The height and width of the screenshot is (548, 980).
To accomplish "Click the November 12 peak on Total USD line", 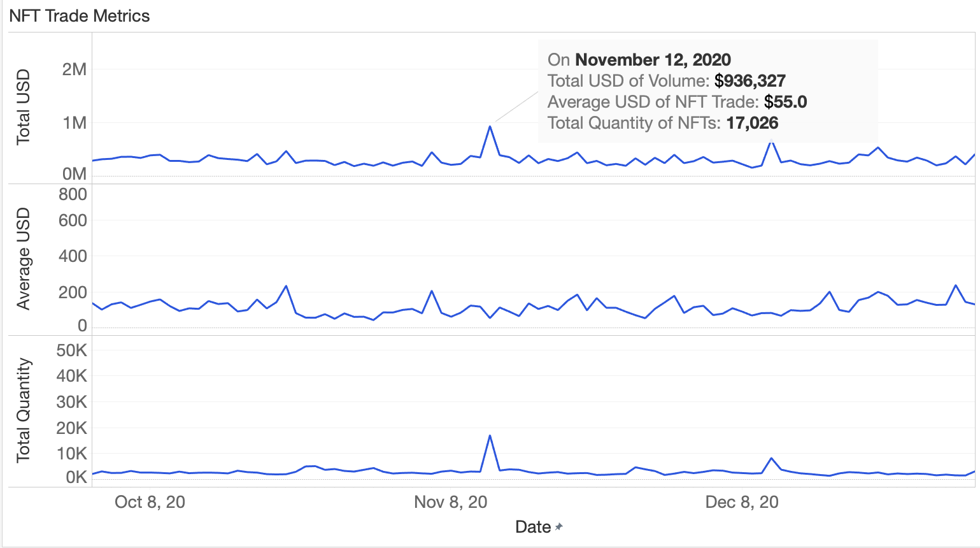I will pos(490,126).
